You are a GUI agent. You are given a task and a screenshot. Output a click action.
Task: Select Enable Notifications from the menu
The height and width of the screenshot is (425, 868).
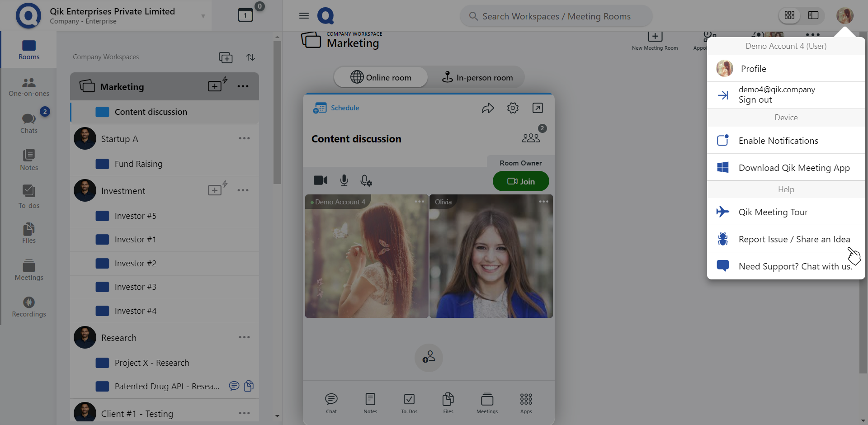pos(778,141)
